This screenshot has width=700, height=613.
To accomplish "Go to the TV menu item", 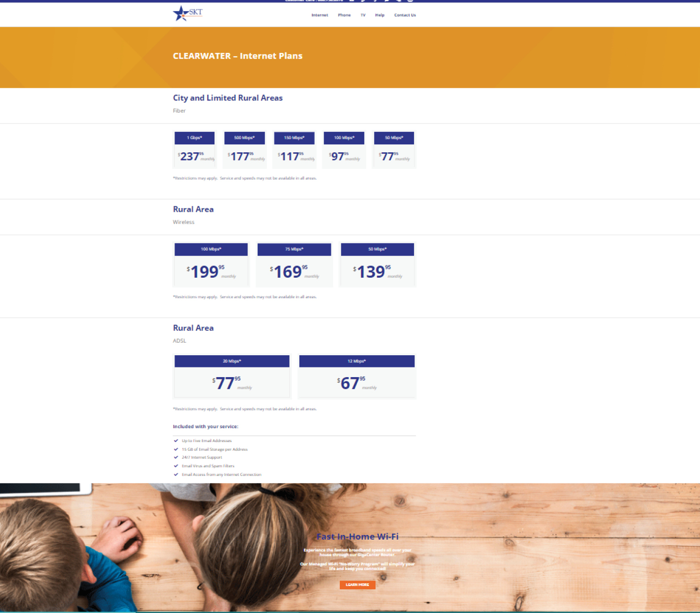I will point(363,15).
